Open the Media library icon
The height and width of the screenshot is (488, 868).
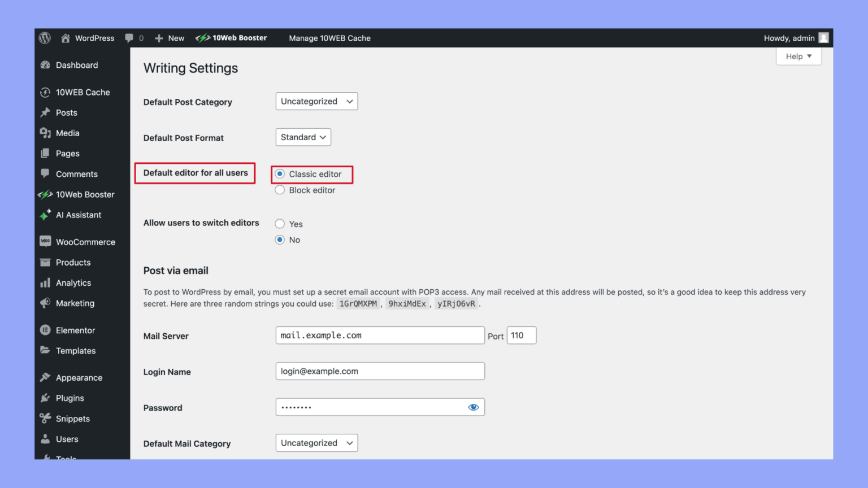click(x=45, y=133)
